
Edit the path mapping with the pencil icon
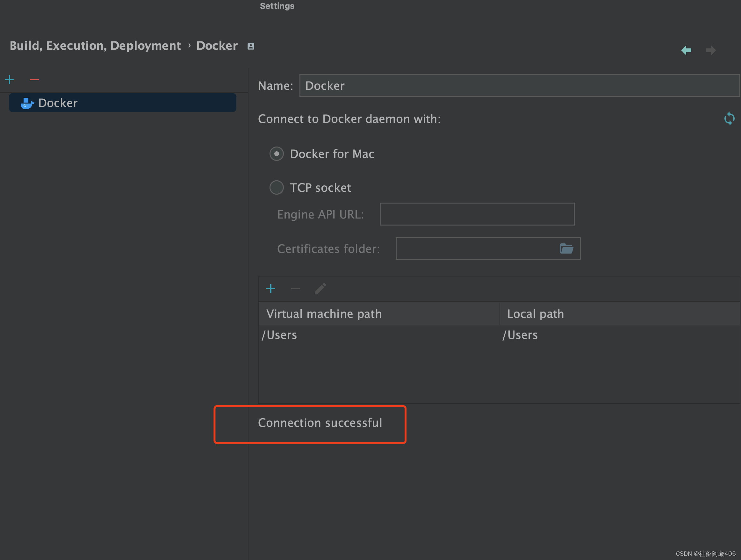pos(320,288)
